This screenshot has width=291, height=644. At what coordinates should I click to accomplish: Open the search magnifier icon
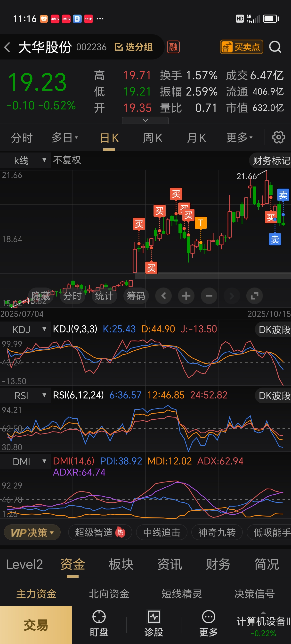point(275,47)
